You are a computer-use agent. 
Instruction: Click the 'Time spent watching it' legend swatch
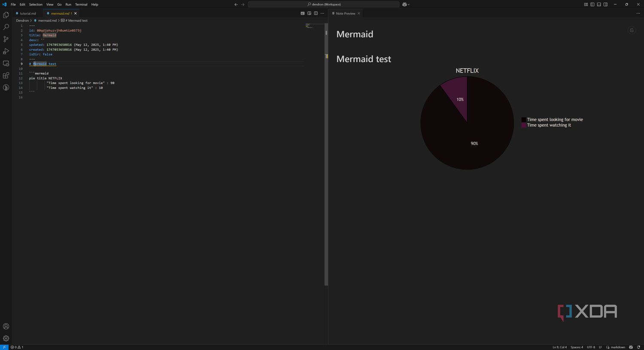[524, 125]
